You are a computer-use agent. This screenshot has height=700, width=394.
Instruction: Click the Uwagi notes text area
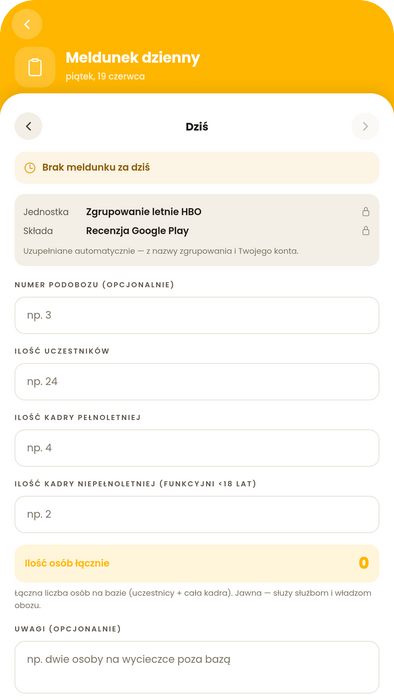(x=197, y=667)
